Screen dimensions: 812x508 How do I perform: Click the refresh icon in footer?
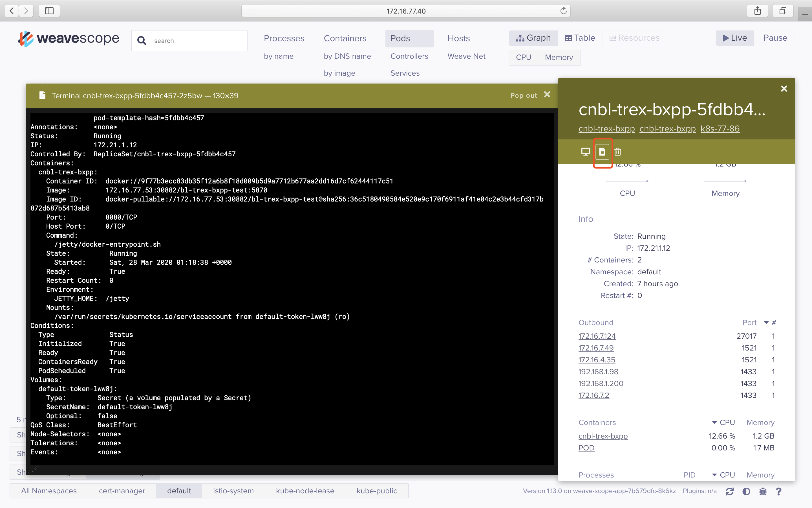pos(729,492)
